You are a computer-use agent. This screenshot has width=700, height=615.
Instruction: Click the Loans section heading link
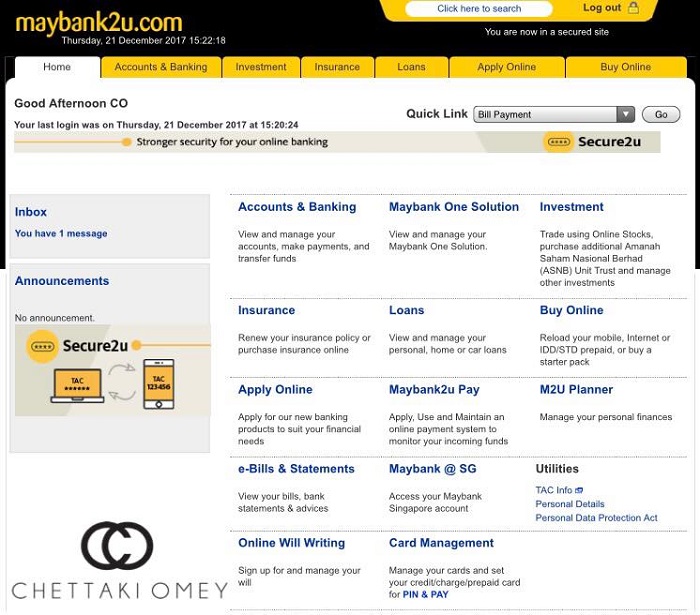(x=406, y=310)
